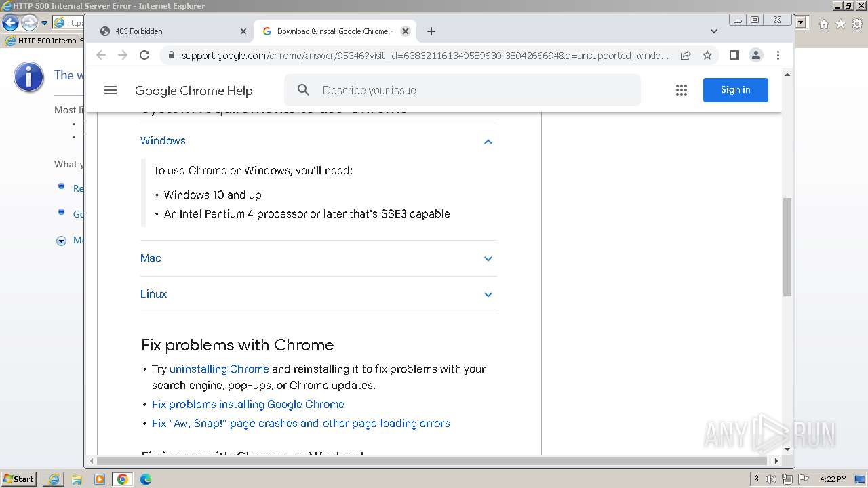The height and width of the screenshot is (488, 868).
Task: Close the 403 Forbidden tab
Action: pos(243,31)
